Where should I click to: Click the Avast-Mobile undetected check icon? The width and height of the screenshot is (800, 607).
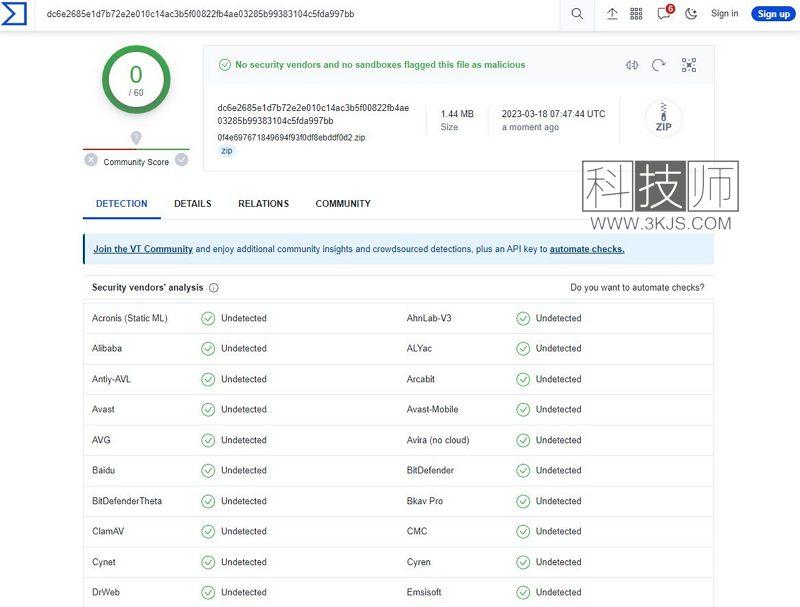[523, 410]
